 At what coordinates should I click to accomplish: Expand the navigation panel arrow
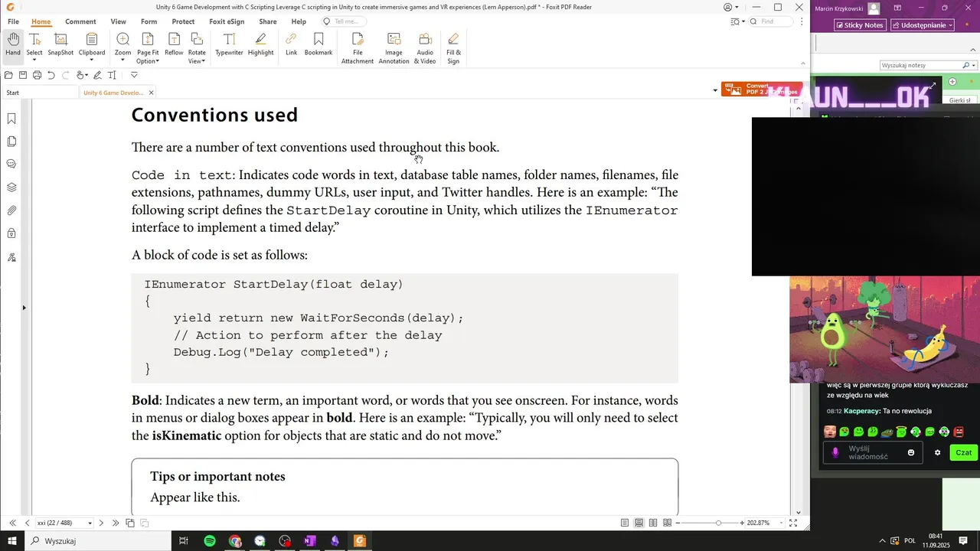24,308
